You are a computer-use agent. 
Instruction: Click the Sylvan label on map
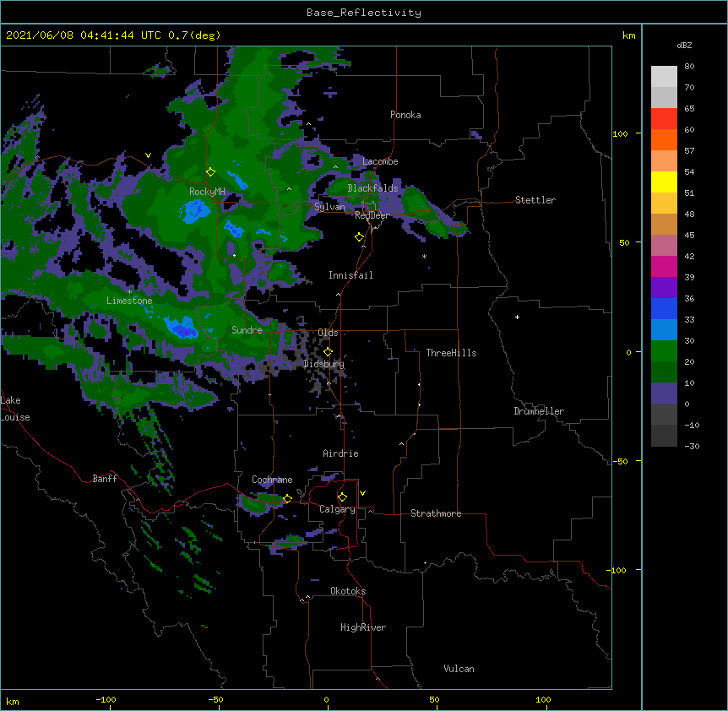point(329,207)
